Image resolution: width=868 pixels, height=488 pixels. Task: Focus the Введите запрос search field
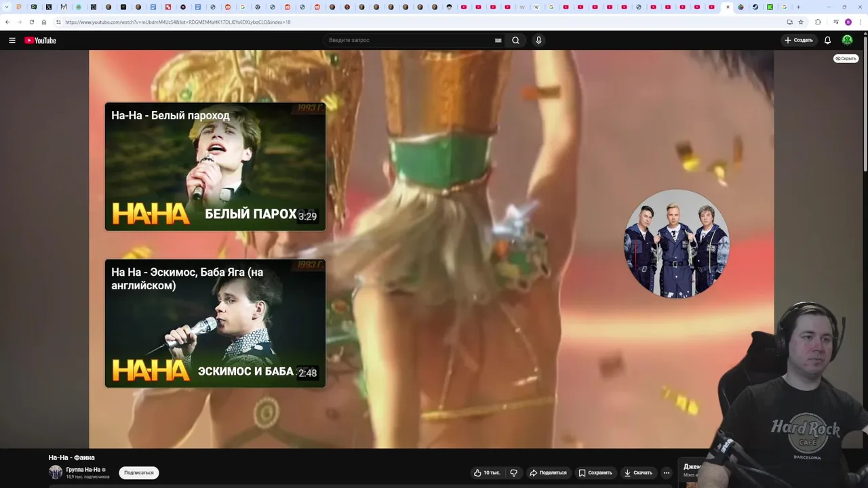point(410,41)
